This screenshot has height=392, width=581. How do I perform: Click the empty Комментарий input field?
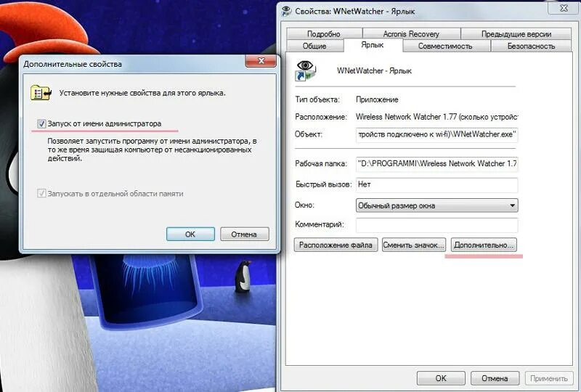pos(436,225)
